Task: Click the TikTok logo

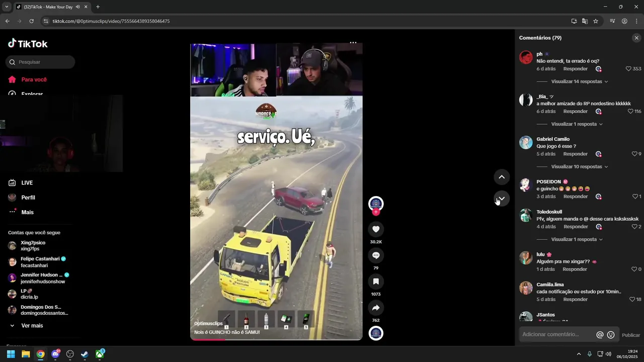Action: click(x=28, y=44)
